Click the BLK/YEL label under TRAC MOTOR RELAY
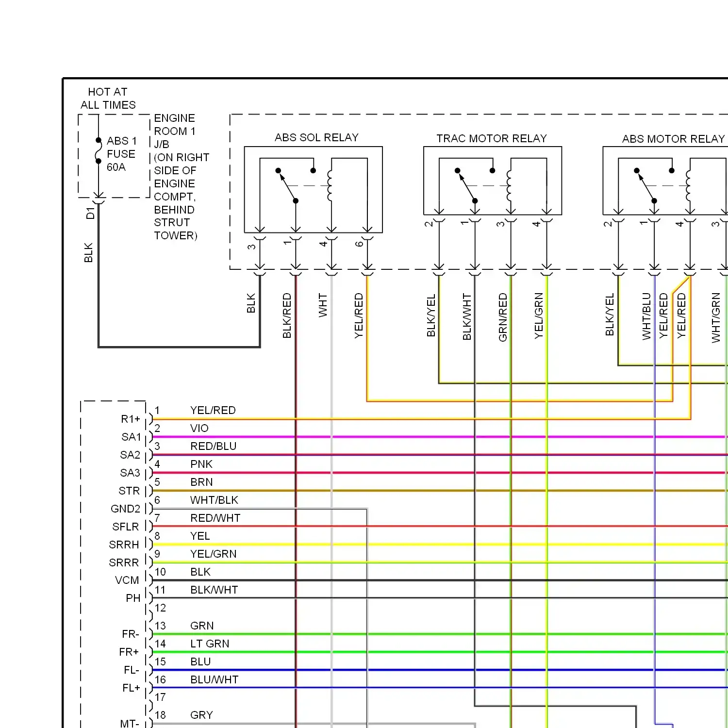The image size is (728, 728). click(x=431, y=315)
